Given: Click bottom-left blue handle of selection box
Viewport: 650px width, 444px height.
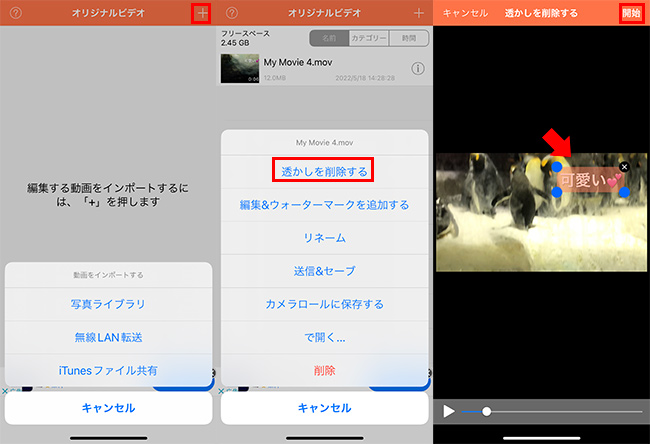Looking at the screenshot, I should click(x=557, y=192).
